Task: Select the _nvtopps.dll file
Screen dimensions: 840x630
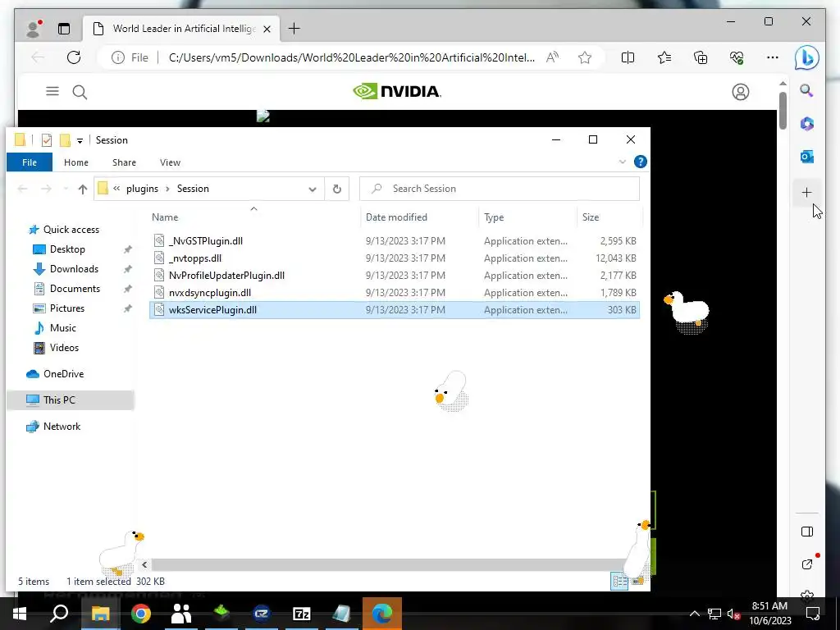Action: pos(395,258)
